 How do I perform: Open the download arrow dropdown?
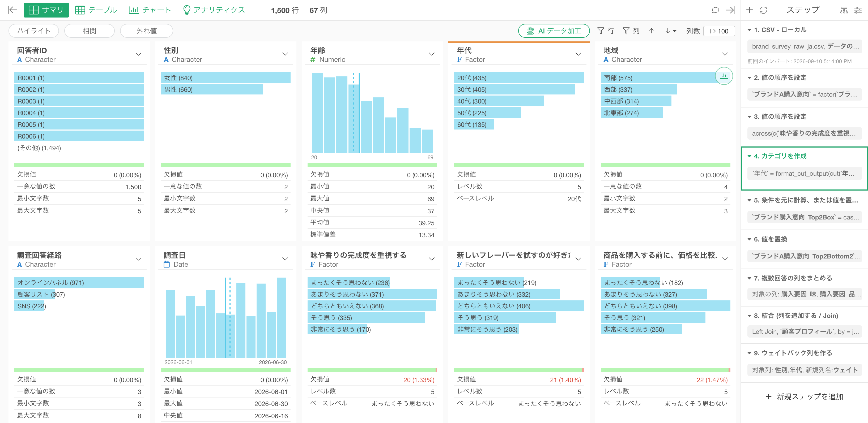(x=671, y=31)
